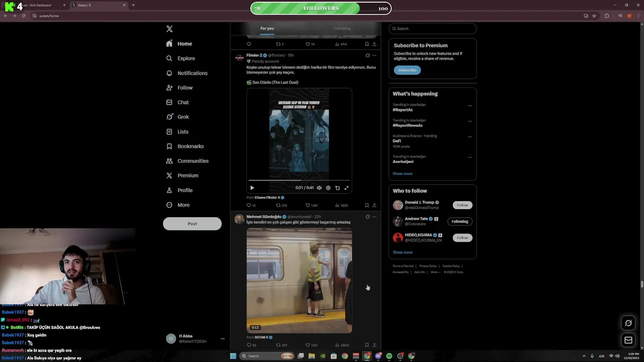Click the X logo in the sidebar
This screenshot has width=644, height=362.
pos(170,29)
